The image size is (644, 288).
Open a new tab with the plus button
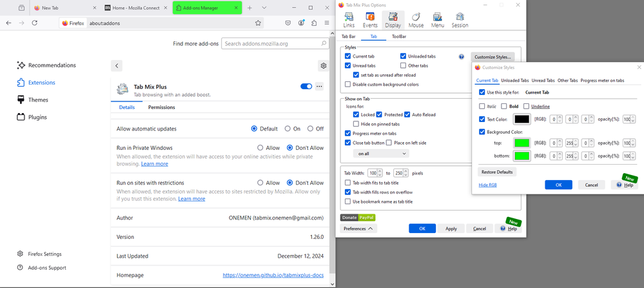click(x=249, y=8)
